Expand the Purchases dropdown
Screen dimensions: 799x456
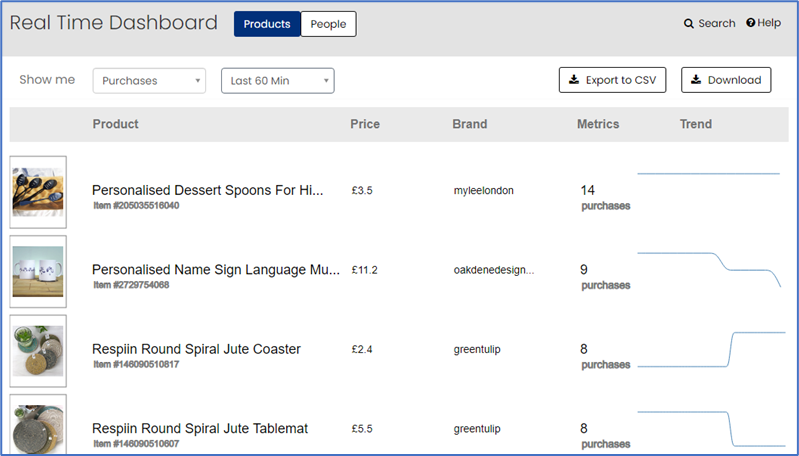tap(149, 81)
